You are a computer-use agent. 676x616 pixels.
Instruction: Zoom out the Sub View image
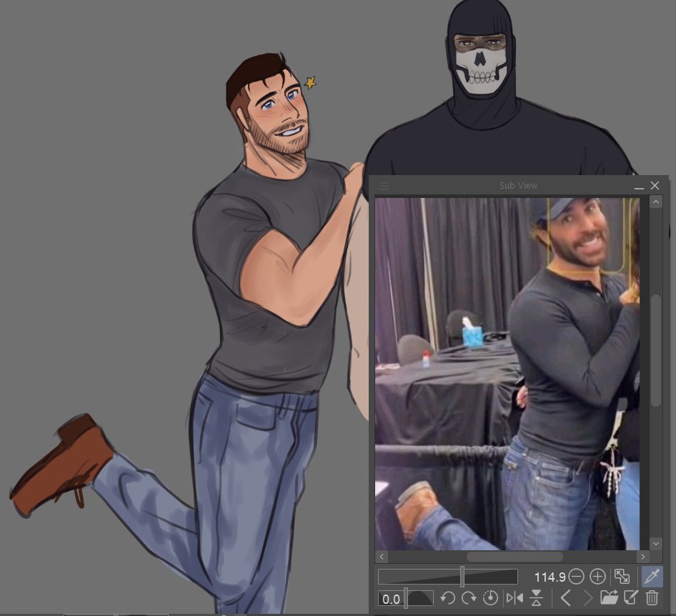tap(576, 577)
